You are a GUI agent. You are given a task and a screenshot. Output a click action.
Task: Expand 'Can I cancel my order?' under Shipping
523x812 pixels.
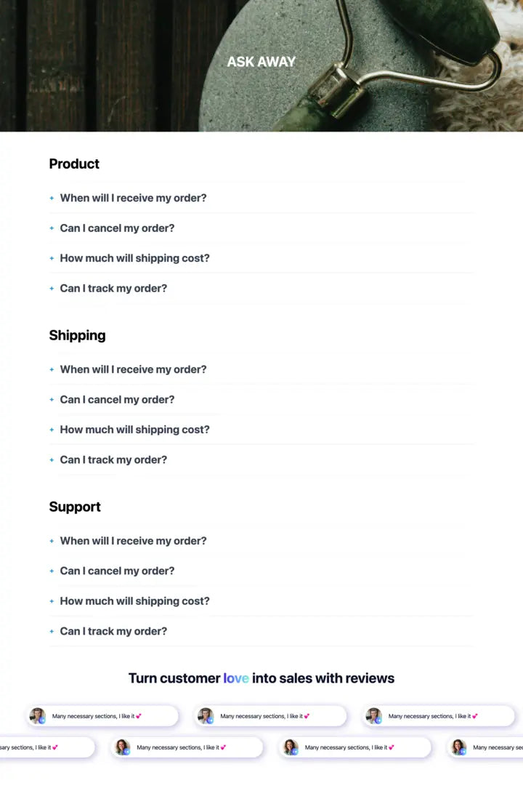pyautogui.click(x=117, y=399)
